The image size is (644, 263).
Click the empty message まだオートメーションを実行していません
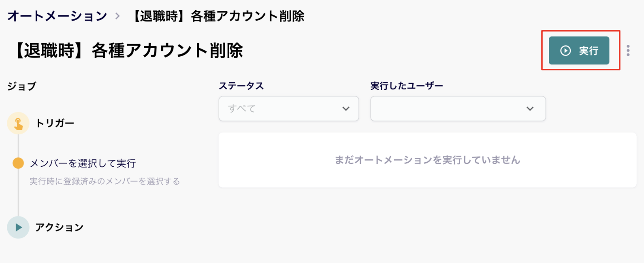click(427, 160)
